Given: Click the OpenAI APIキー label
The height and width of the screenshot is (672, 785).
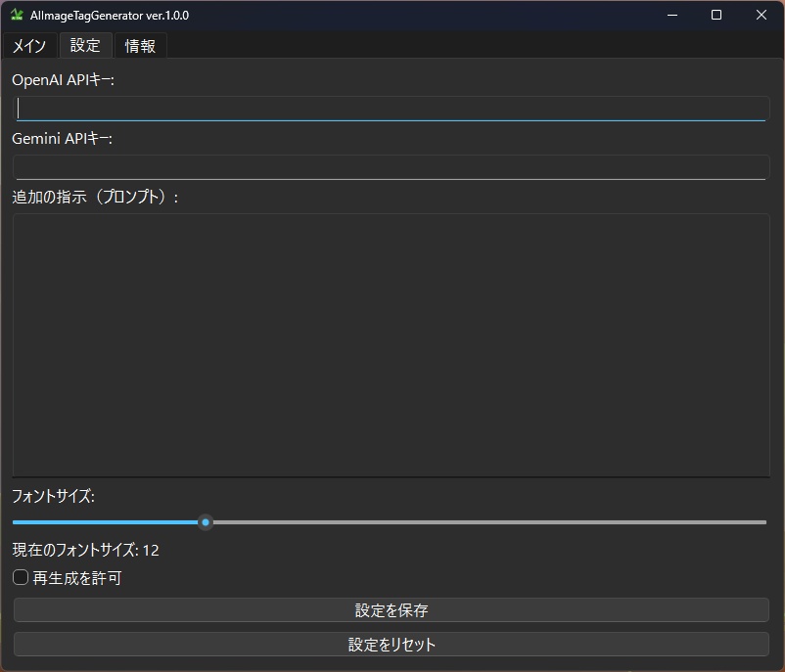Looking at the screenshot, I should click(63, 80).
